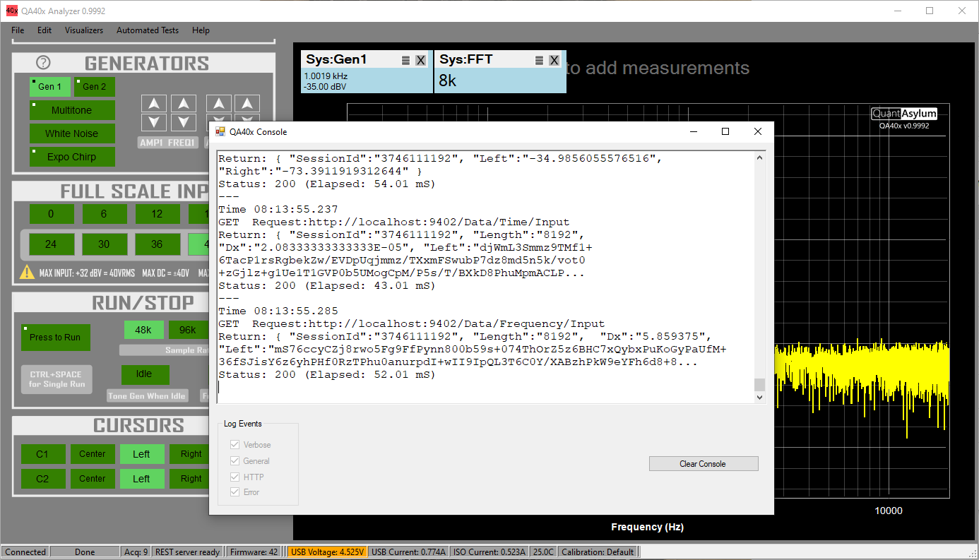The image size is (979, 560).
Task: Open the Sys:FFT tile hamburger menu
Action: 540,60
